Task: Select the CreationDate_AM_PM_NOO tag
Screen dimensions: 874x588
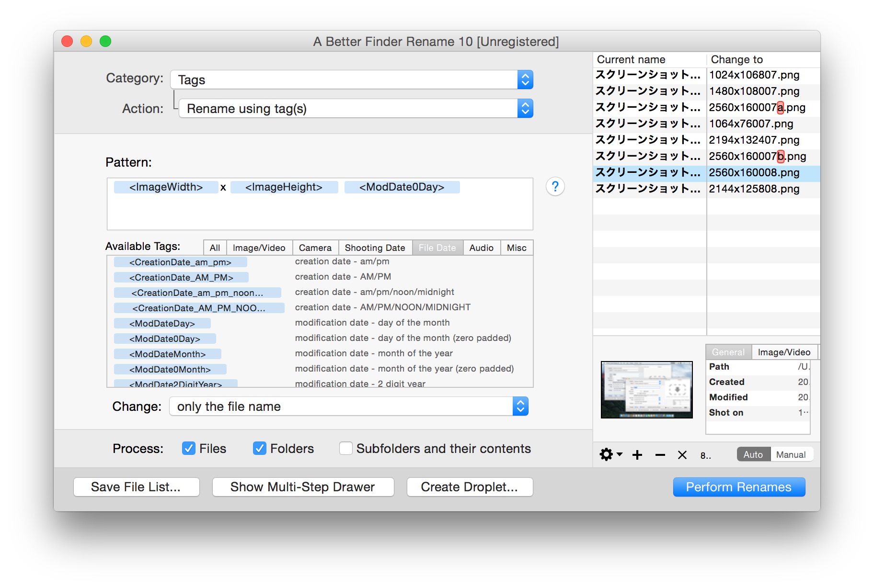Action: click(x=199, y=308)
